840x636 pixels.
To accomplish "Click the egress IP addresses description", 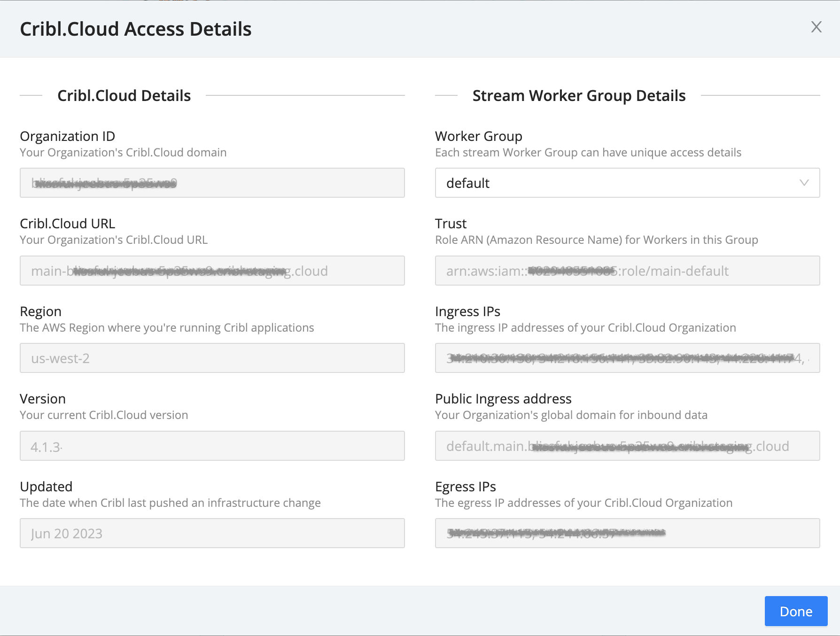I will pyautogui.click(x=584, y=503).
